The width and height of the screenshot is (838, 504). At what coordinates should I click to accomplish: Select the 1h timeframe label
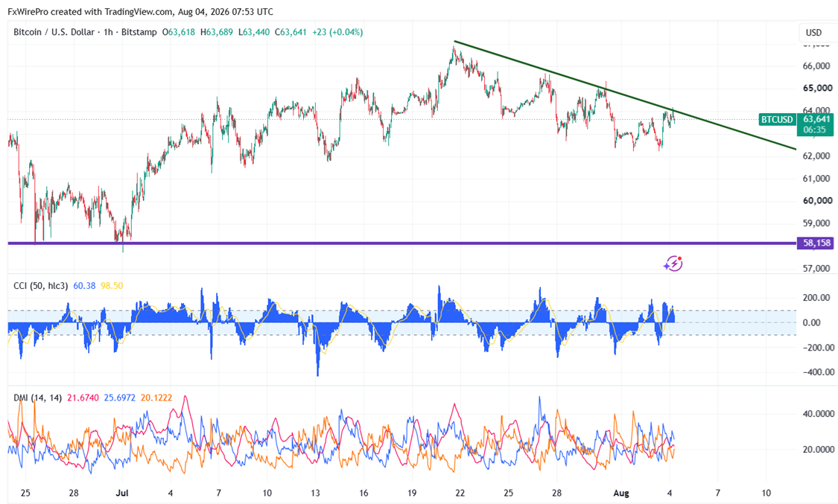pyautogui.click(x=108, y=32)
